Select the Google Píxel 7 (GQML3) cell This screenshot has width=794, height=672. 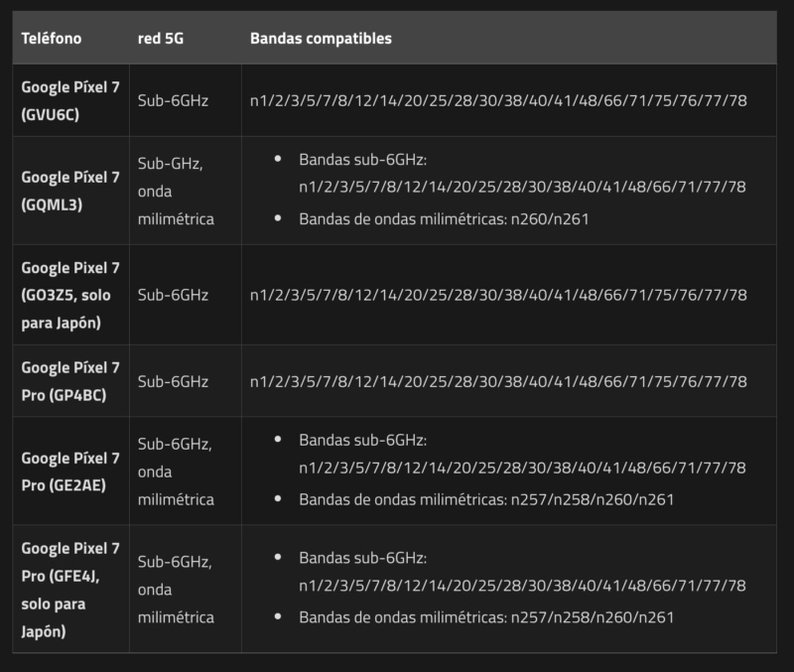click(x=70, y=191)
